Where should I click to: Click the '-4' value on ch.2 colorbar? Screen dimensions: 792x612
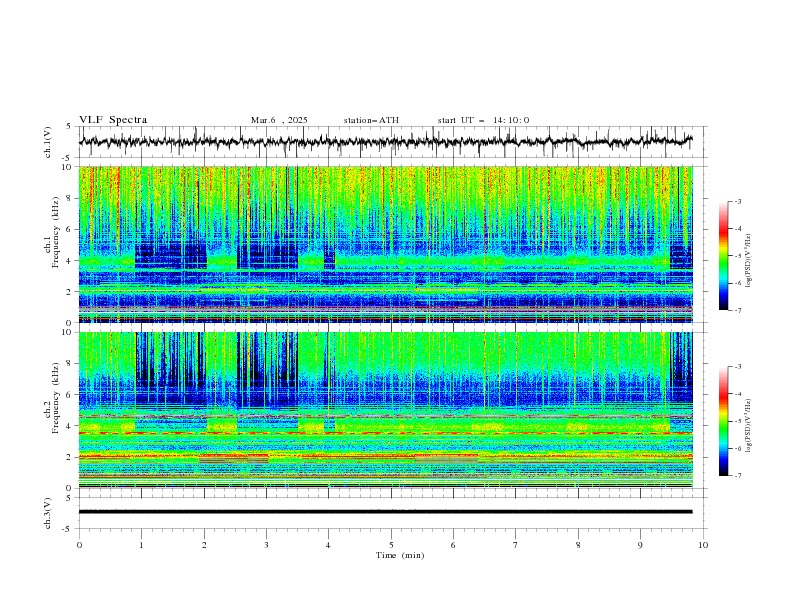tap(737, 394)
